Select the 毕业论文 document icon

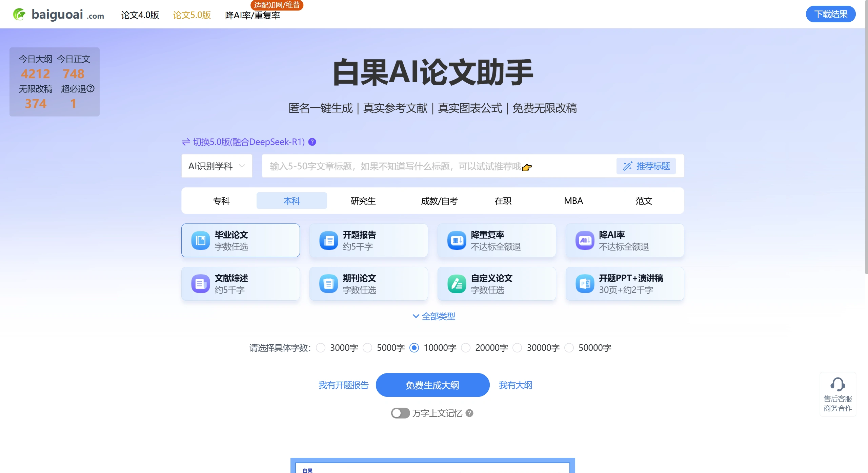click(201, 240)
